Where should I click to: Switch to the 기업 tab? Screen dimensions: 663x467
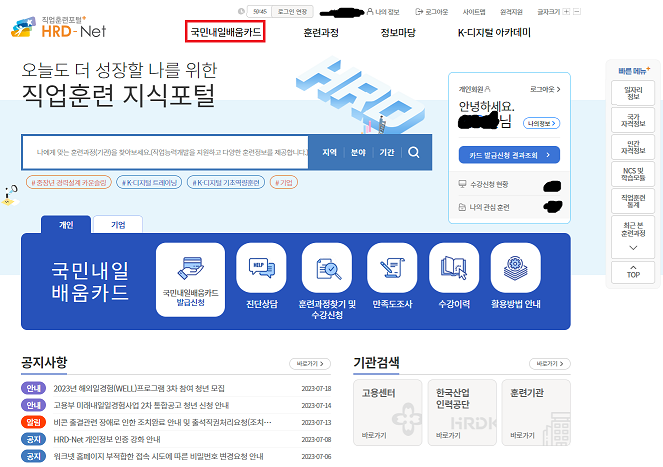coord(118,225)
